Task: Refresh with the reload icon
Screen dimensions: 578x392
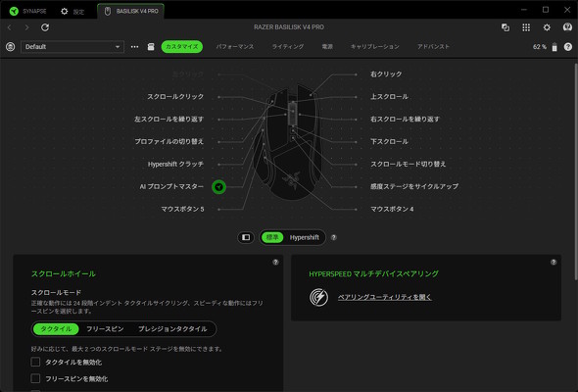Action: coord(45,27)
